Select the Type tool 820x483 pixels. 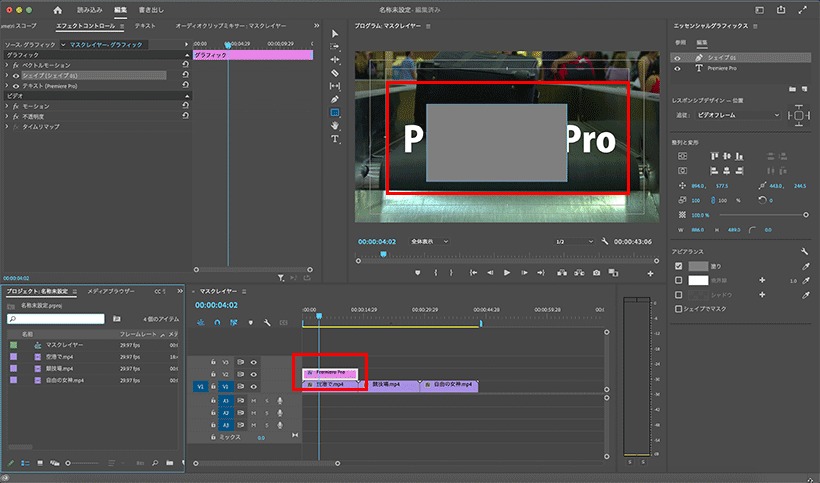(x=335, y=139)
